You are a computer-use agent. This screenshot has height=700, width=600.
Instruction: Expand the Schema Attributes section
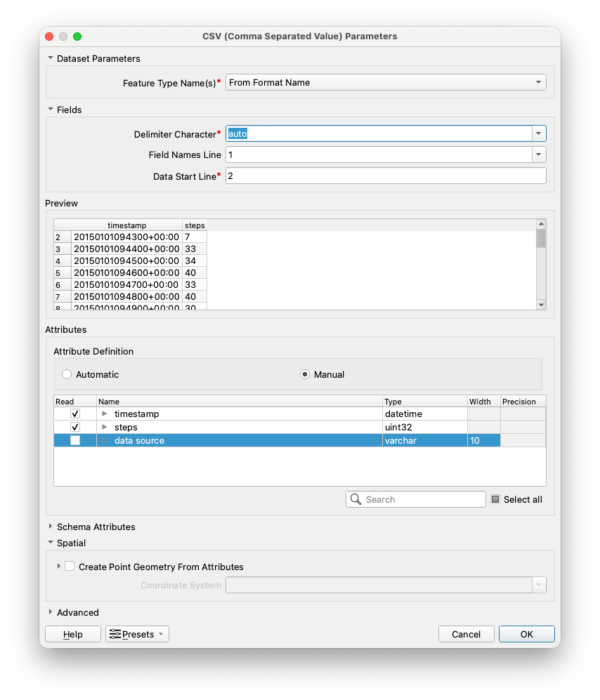[x=51, y=527]
